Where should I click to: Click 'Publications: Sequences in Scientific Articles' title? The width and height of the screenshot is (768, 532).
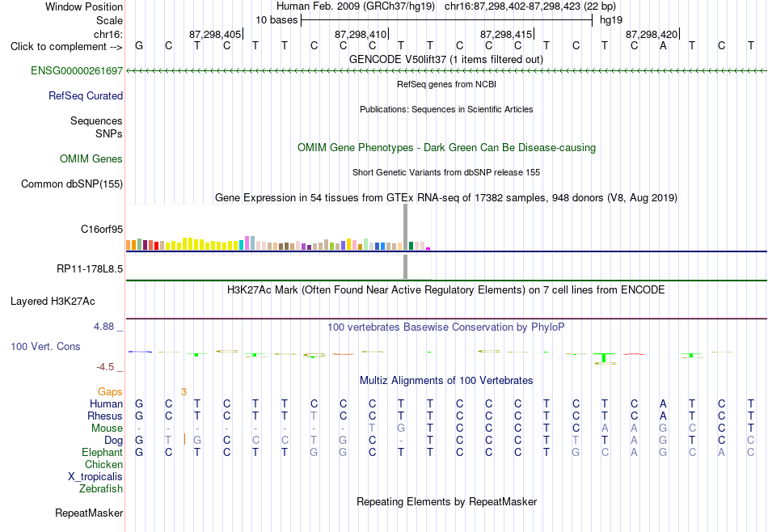(446, 109)
